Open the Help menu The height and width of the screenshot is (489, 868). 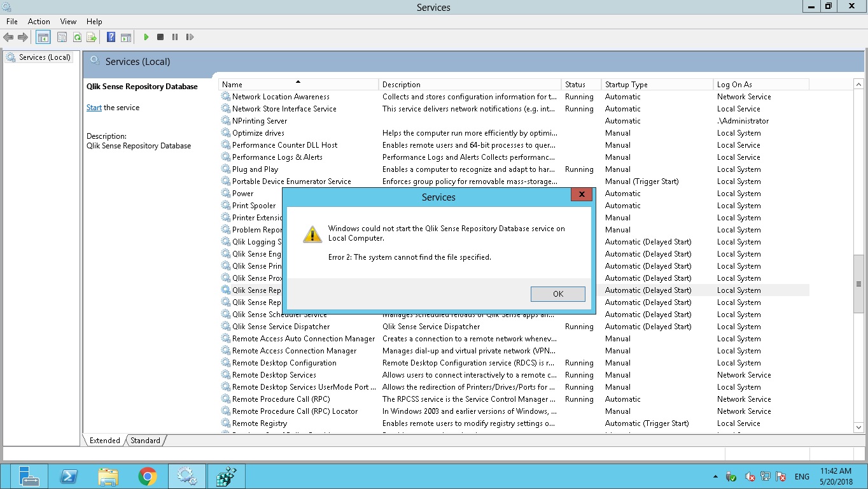pos(94,22)
